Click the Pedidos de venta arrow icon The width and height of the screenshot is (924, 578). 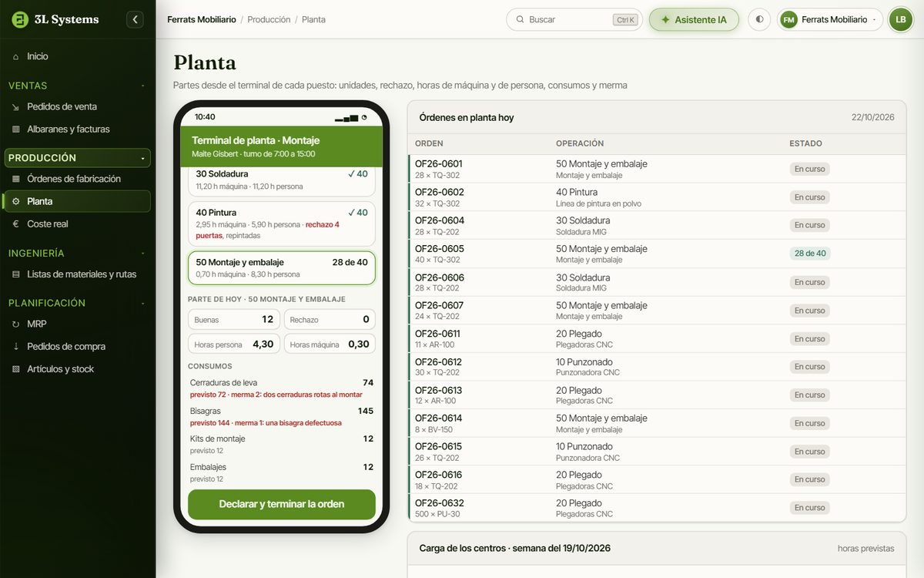pos(16,106)
